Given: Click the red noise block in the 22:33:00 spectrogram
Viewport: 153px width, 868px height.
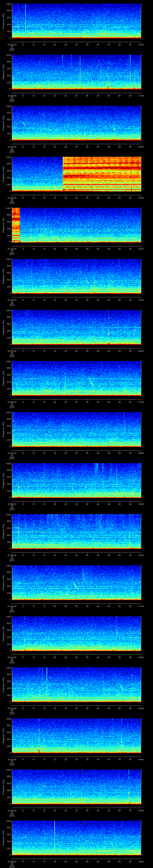Looking at the screenshot, I should pos(16,225).
